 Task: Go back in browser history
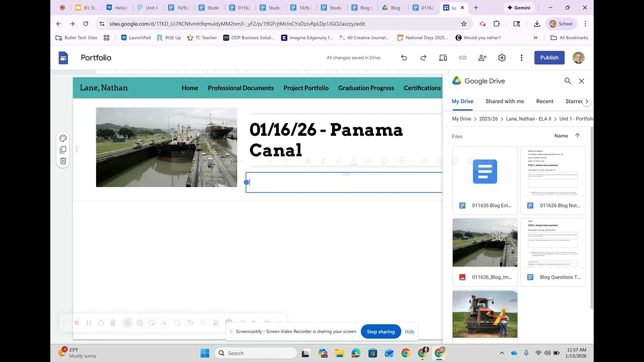click(58, 24)
